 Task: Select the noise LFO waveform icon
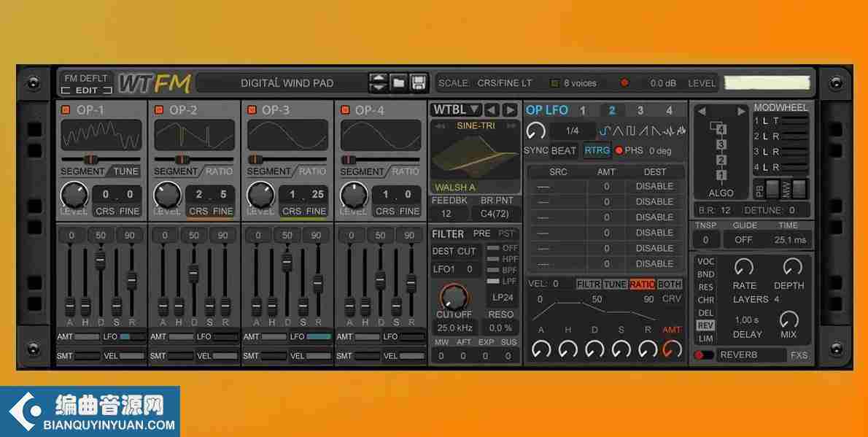681,131
